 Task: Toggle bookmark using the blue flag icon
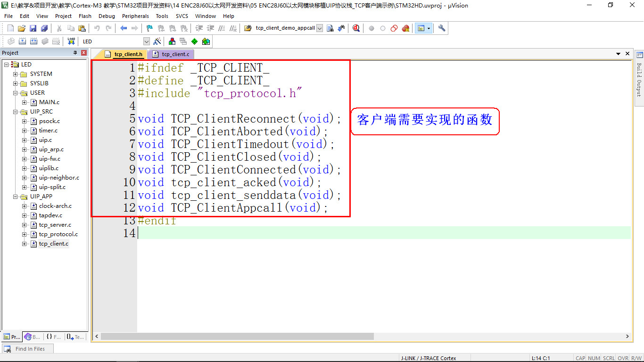149,28
